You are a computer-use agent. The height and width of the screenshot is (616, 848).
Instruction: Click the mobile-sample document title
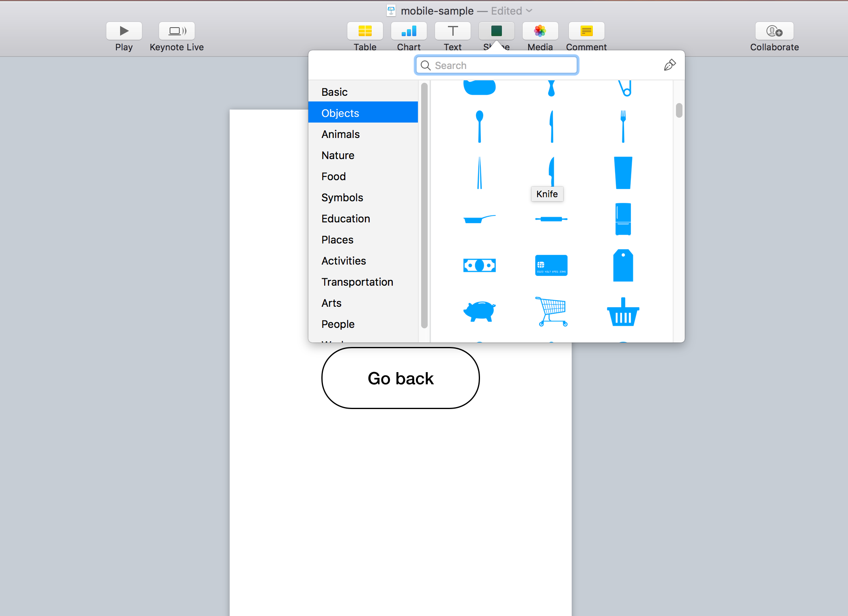coord(437,11)
